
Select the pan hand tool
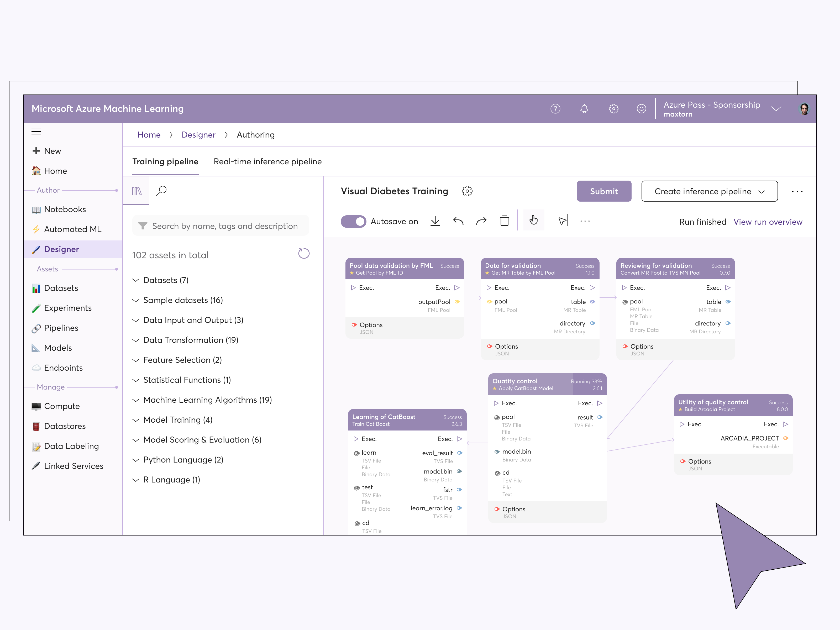pyautogui.click(x=534, y=220)
